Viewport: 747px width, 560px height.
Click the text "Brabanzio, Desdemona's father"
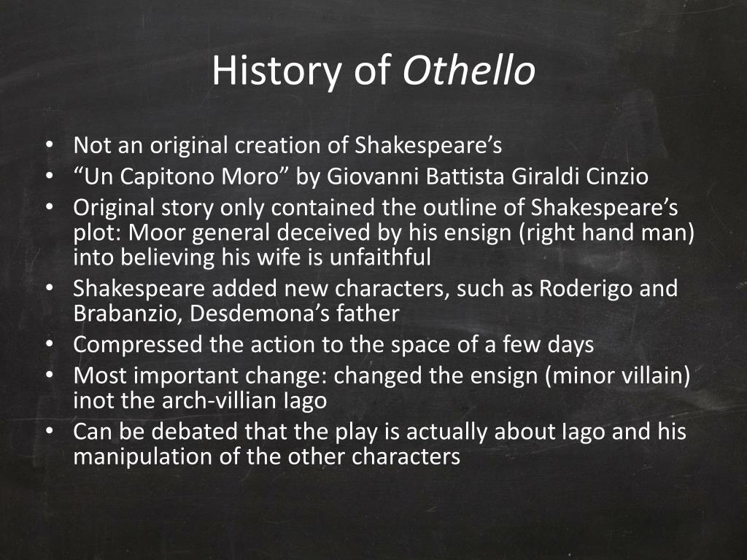(x=236, y=314)
